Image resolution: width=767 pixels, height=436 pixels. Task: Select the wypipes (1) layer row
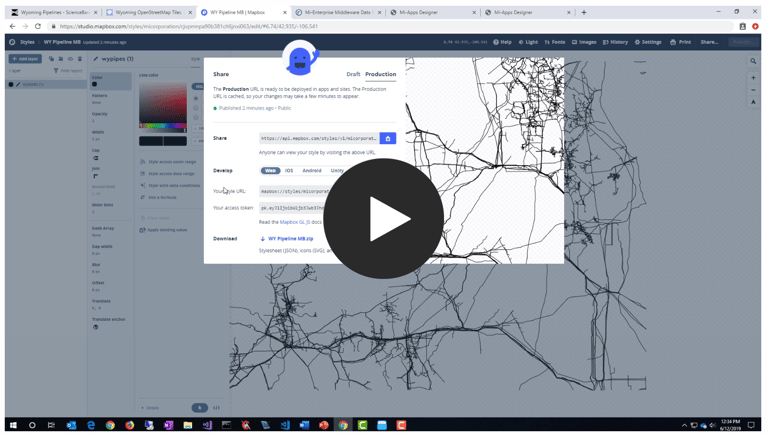pyautogui.click(x=46, y=84)
